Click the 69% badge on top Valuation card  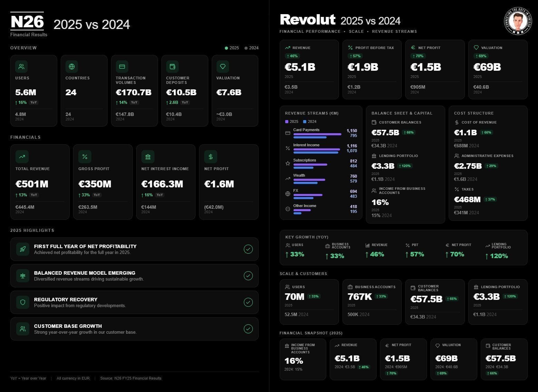[x=481, y=56]
